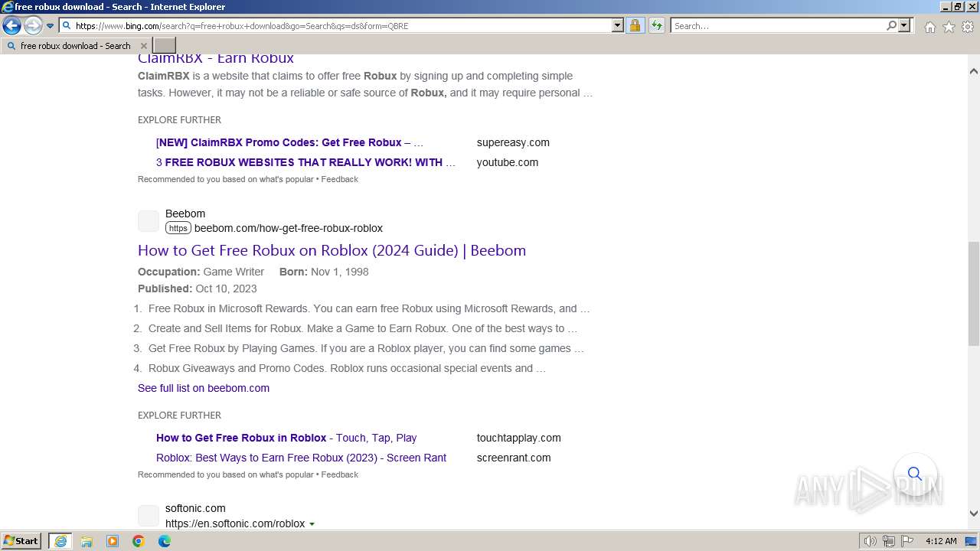Click the screenrant.com source text
This screenshot has height=551, width=980.
pyautogui.click(x=514, y=458)
